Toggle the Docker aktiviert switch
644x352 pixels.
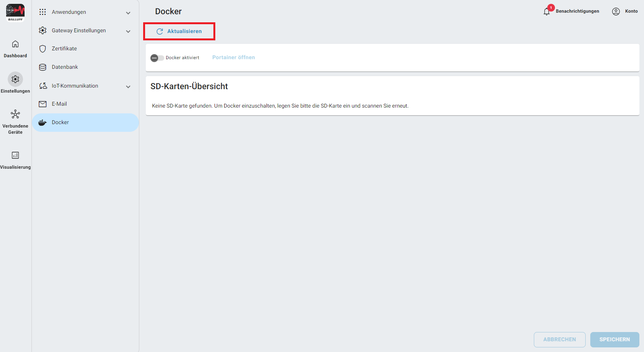pyautogui.click(x=157, y=58)
